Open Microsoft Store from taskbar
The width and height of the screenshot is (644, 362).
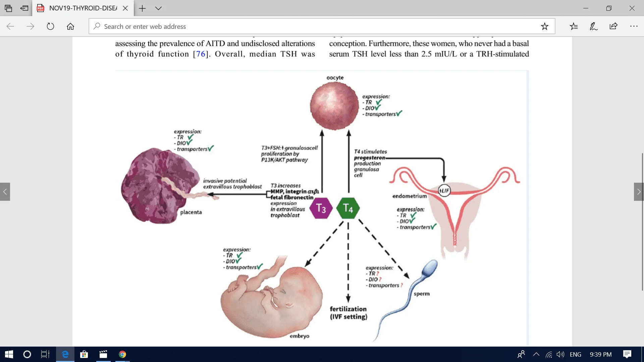pyautogui.click(x=84, y=354)
